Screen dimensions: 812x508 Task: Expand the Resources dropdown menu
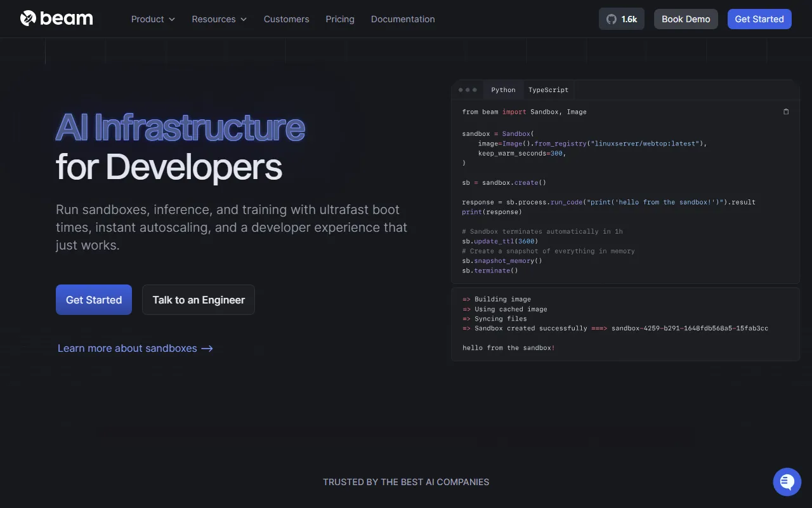click(213, 19)
